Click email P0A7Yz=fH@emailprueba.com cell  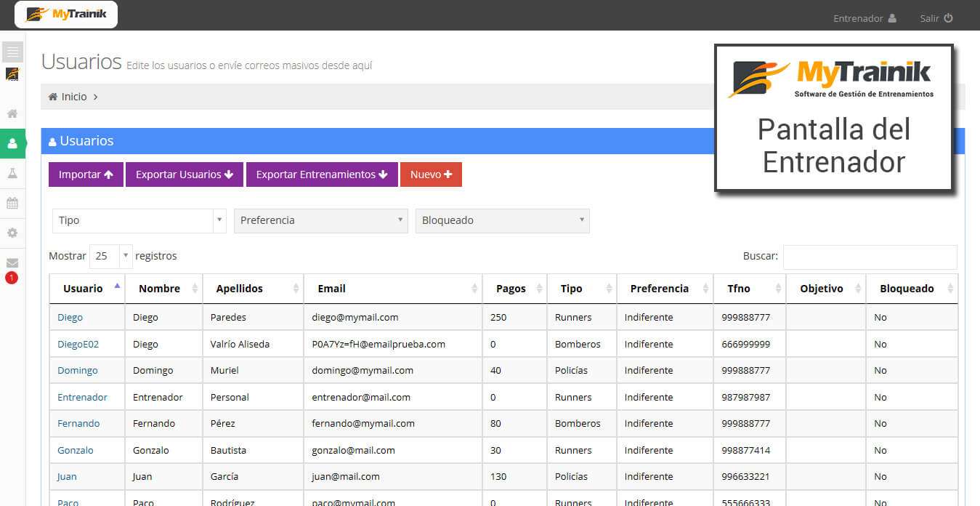(393, 344)
